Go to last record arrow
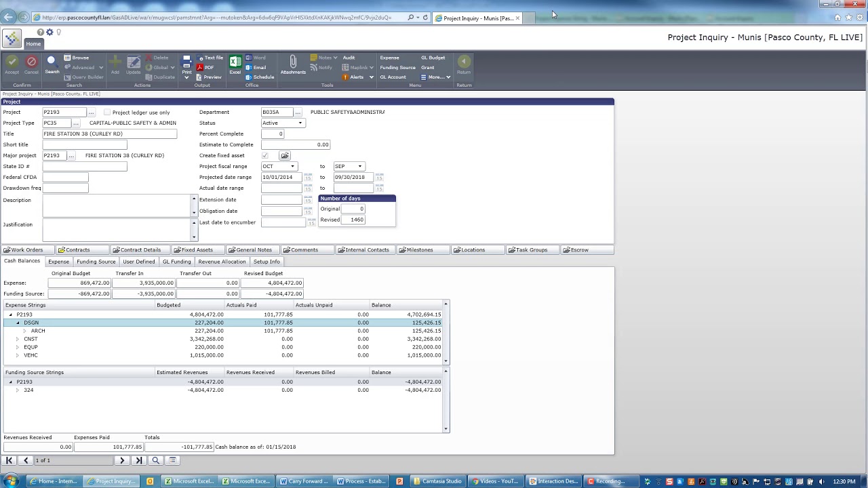This screenshot has width=868, height=488. click(138, 460)
